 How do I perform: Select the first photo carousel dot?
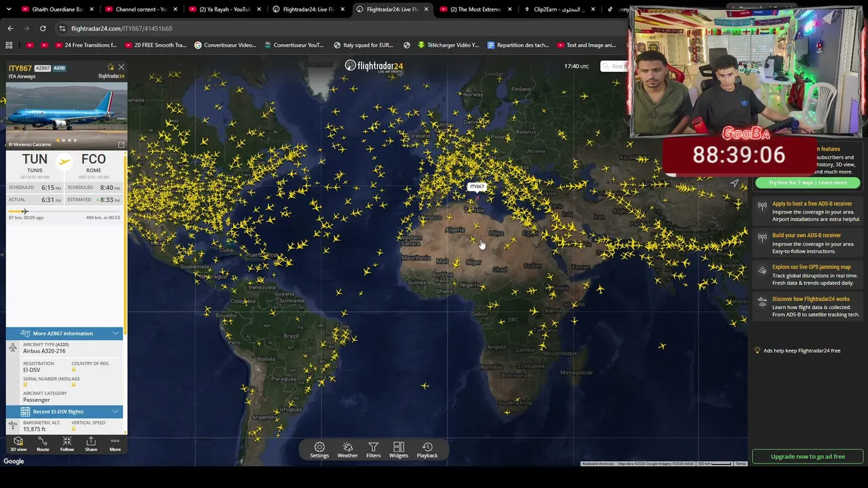click(58, 140)
